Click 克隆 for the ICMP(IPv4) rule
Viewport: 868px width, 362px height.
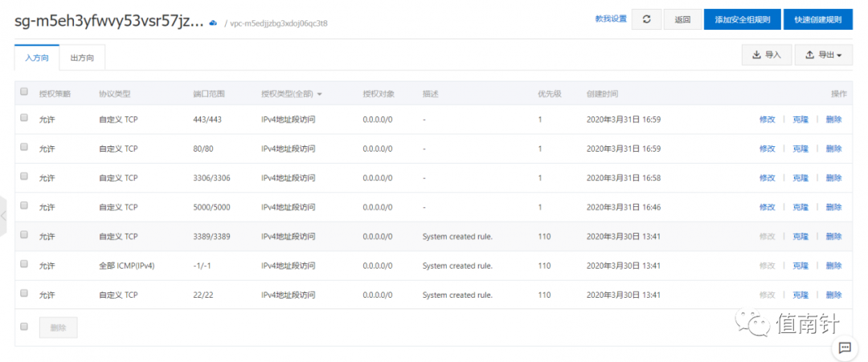800,266
